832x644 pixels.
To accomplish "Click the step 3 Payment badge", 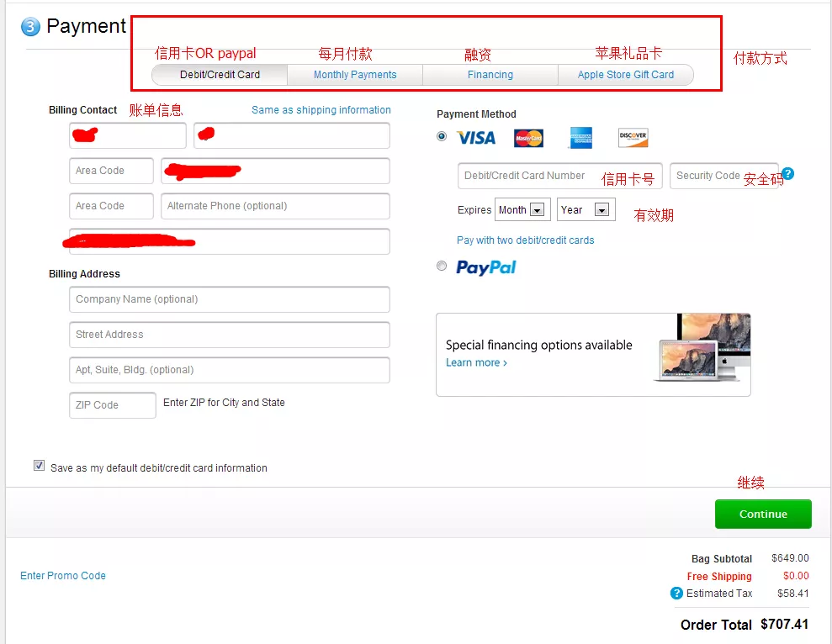I will (30, 27).
